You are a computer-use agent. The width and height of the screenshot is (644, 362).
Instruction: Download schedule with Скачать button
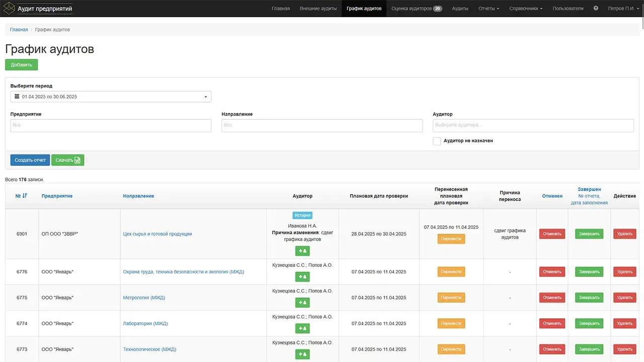tap(68, 160)
